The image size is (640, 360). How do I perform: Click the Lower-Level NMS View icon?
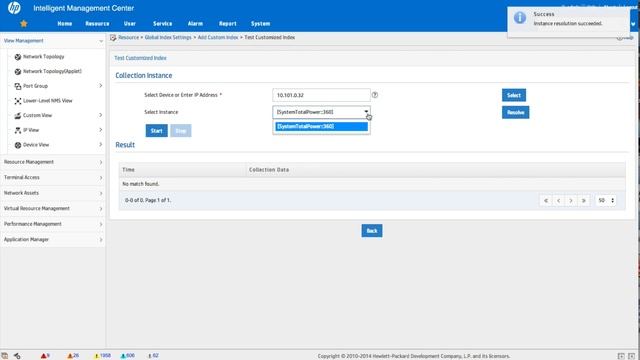pos(18,101)
